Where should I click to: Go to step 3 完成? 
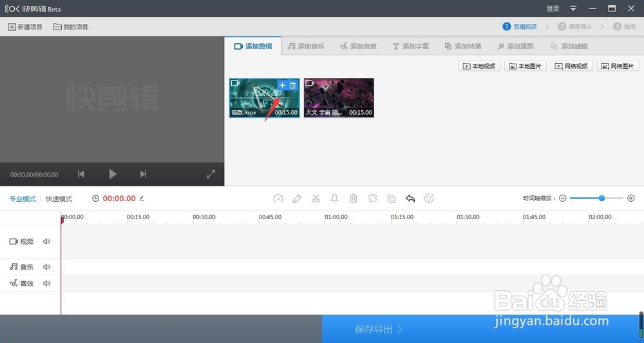tap(624, 26)
